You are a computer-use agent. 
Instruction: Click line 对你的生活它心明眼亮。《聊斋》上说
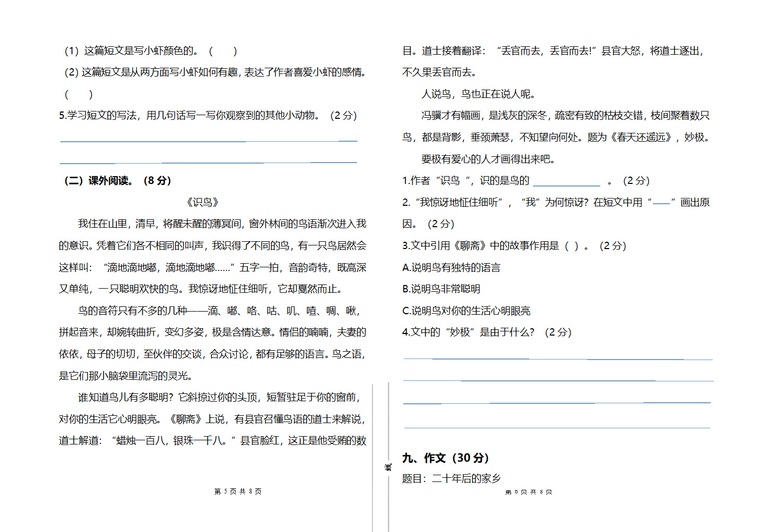click(x=213, y=419)
